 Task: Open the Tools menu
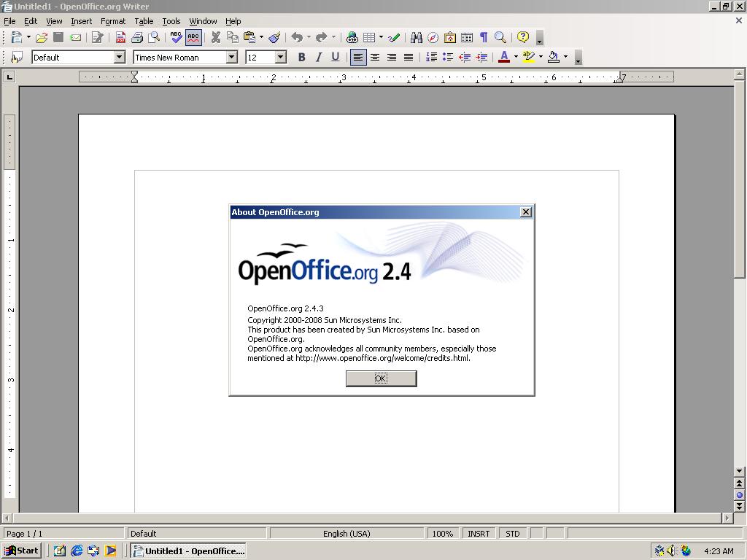coord(171,21)
